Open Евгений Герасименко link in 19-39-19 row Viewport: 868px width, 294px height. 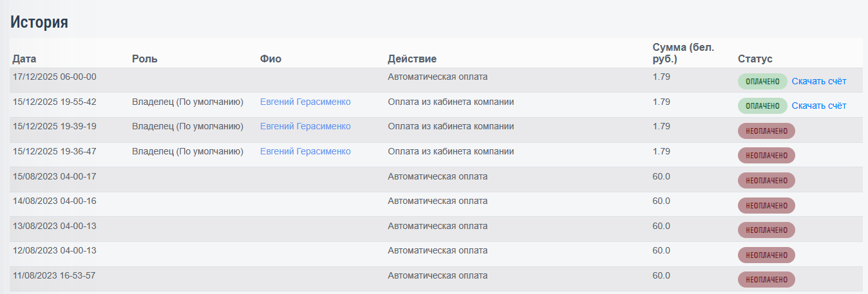click(x=305, y=126)
